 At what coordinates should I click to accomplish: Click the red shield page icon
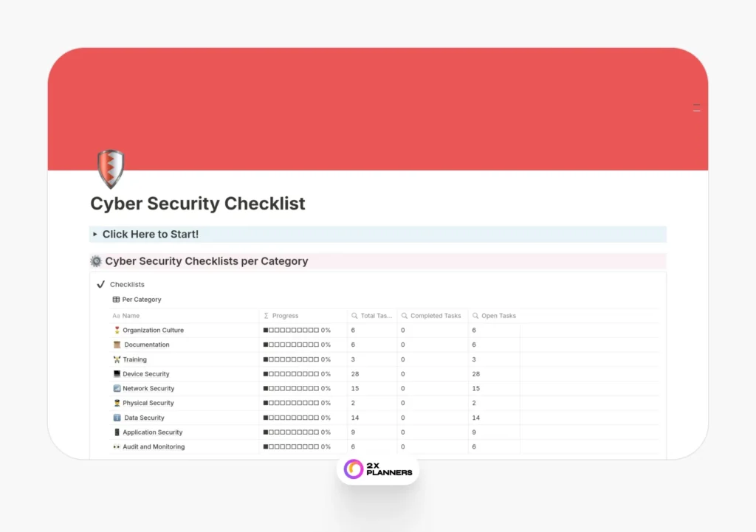[x=111, y=168]
